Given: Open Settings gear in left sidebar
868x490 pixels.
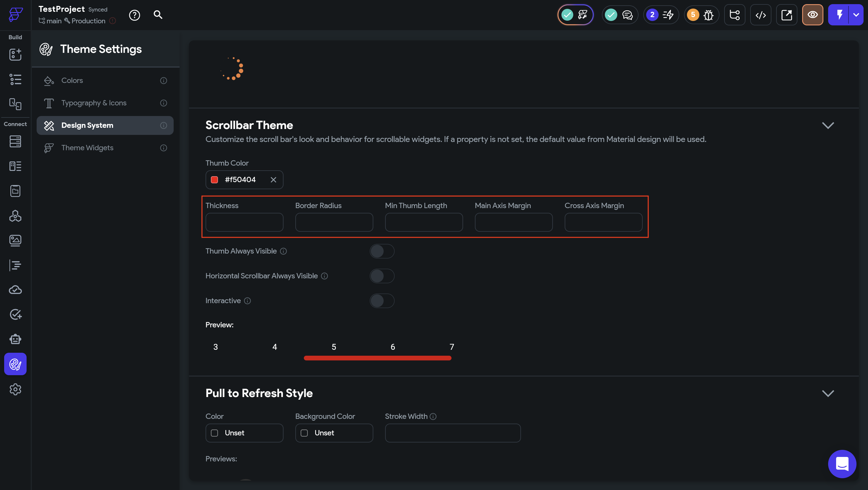Looking at the screenshot, I should pyautogui.click(x=15, y=389).
